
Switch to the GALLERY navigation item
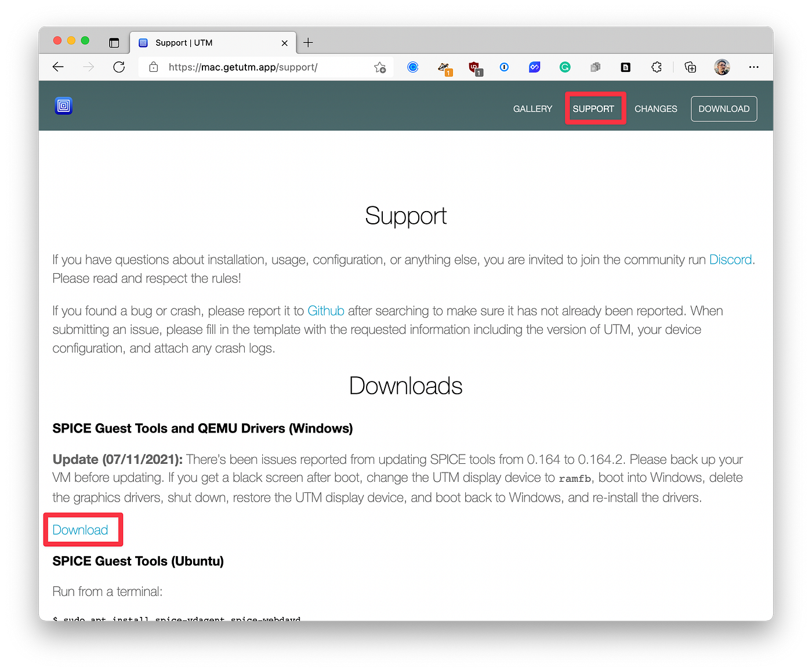pyautogui.click(x=532, y=108)
